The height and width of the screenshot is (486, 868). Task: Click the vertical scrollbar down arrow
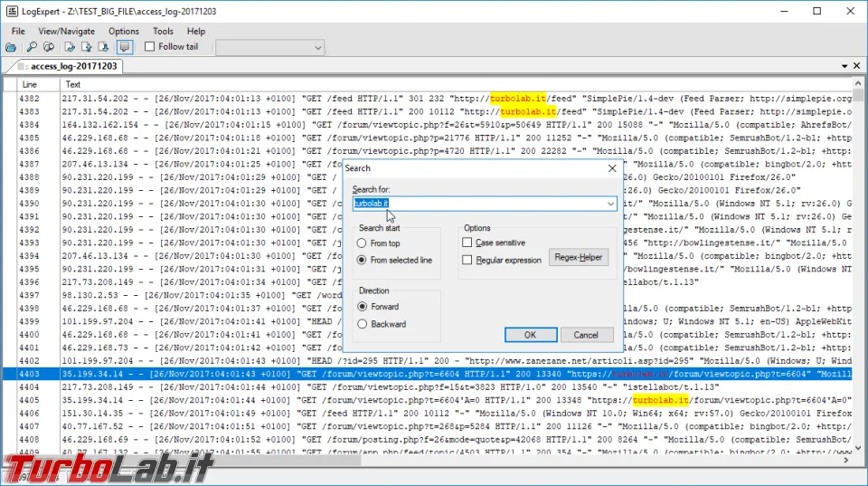(x=858, y=448)
